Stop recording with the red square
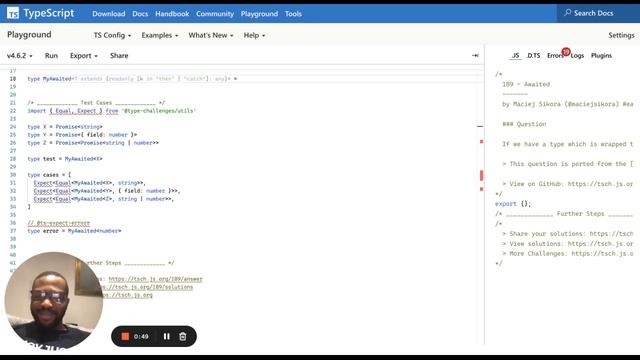The width and height of the screenshot is (640, 360). pyautogui.click(x=125, y=336)
